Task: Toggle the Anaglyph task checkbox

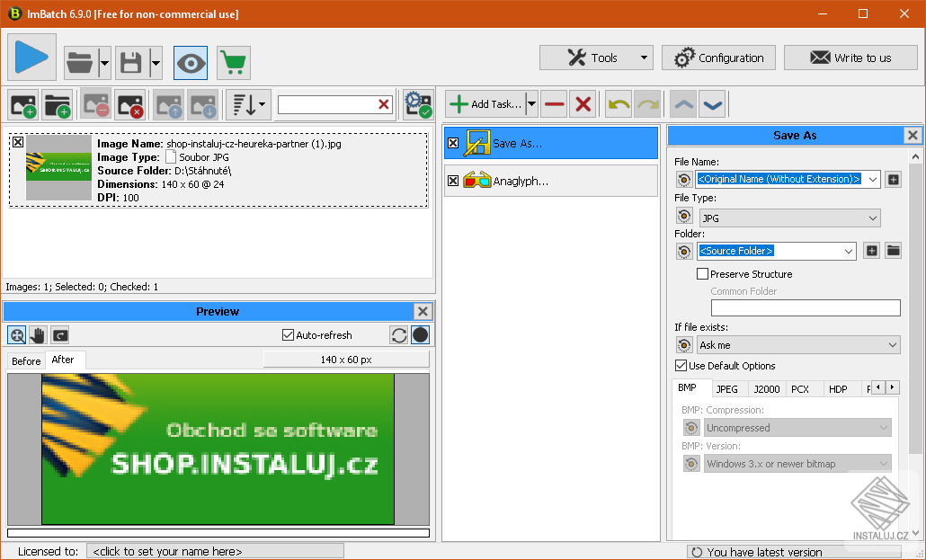Action: pyautogui.click(x=453, y=181)
